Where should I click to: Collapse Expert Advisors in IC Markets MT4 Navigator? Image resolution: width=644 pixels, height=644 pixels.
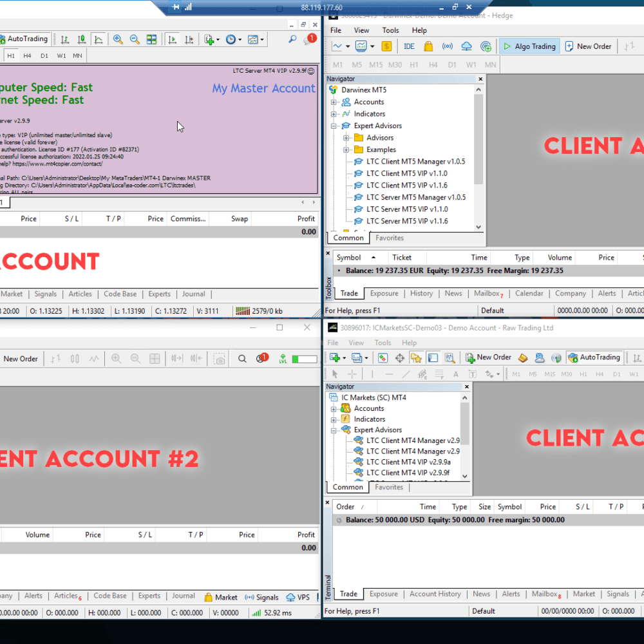334,430
